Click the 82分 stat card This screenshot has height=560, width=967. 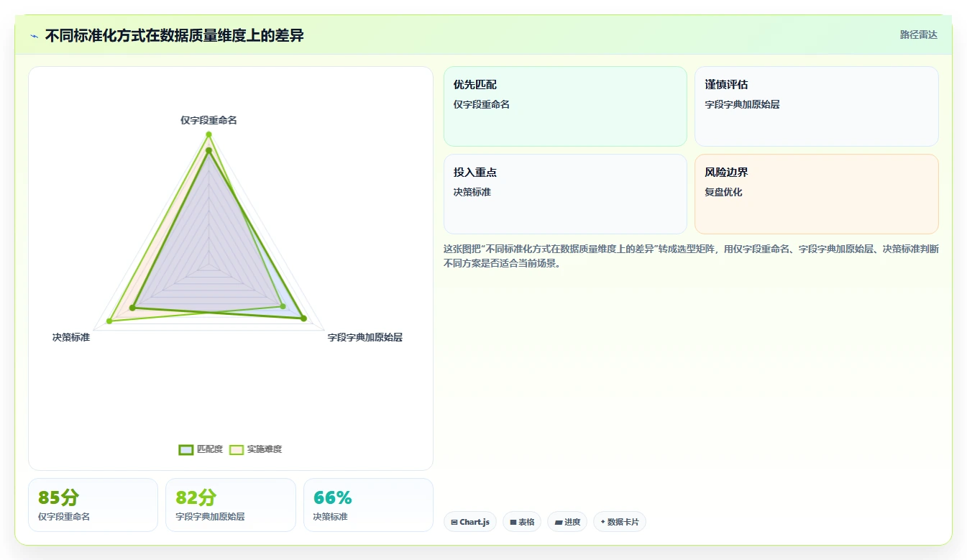click(231, 505)
